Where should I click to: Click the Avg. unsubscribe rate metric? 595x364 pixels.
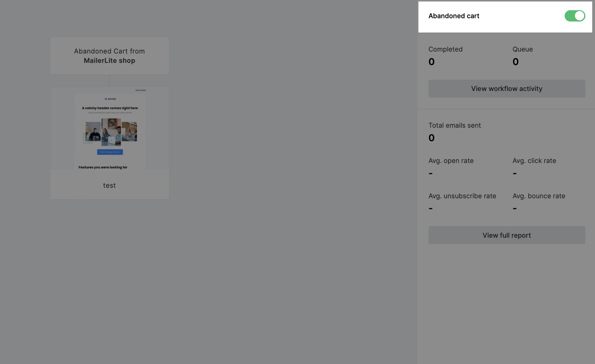pyautogui.click(x=462, y=202)
